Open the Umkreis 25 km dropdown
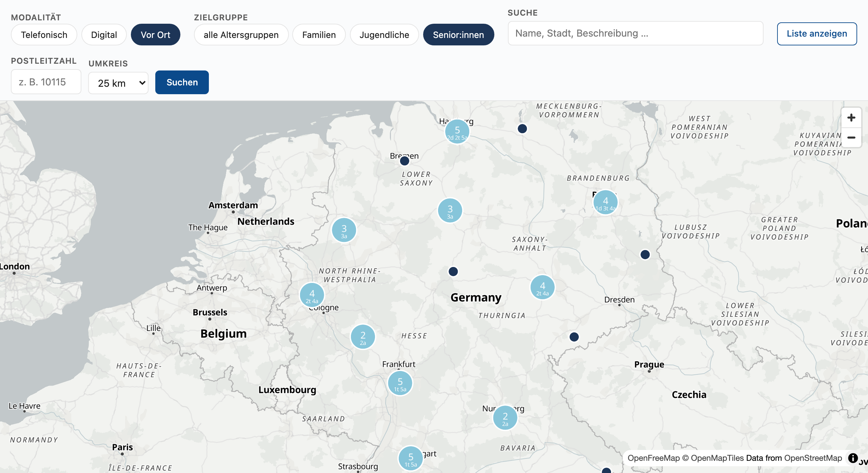 (x=118, y=83)
